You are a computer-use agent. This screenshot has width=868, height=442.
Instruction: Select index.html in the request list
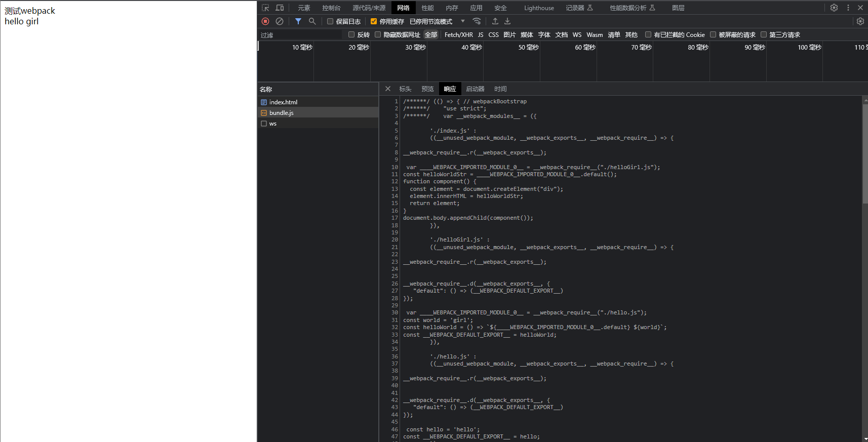pos(283,102)
